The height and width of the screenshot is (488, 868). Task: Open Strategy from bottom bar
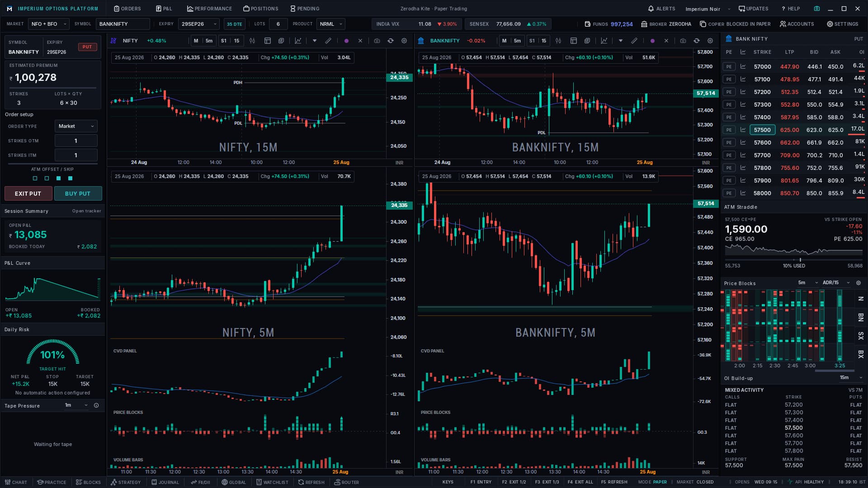[126, 482]
